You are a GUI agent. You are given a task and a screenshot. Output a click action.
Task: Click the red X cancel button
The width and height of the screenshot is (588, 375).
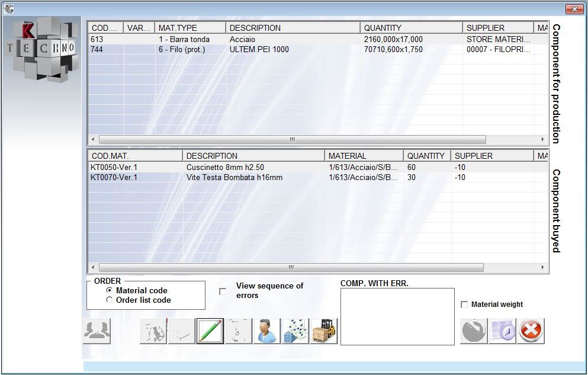coord(531,331)
